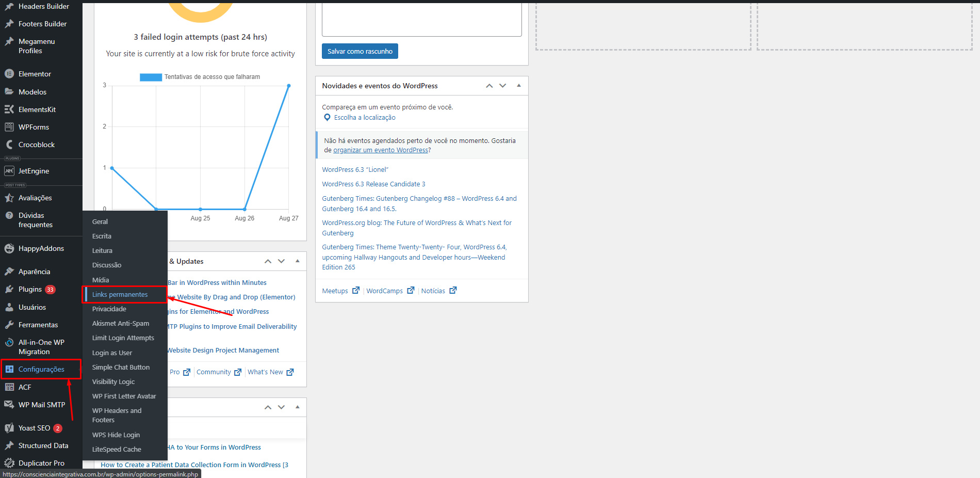980x478 pixels.
Task: Click the Yoast SEO 2 notifications badge
Action: pos(58,428)
